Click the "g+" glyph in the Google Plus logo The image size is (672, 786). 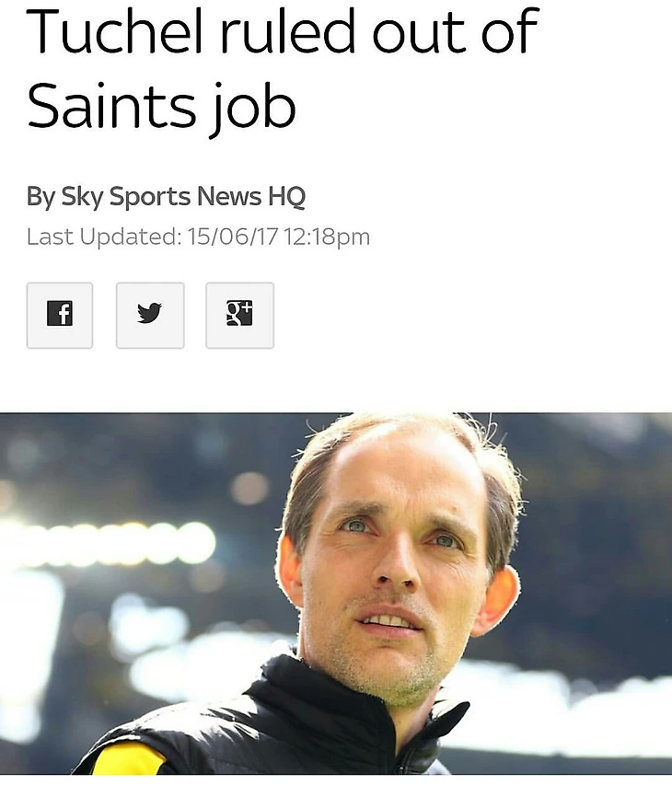coord(239,313)
